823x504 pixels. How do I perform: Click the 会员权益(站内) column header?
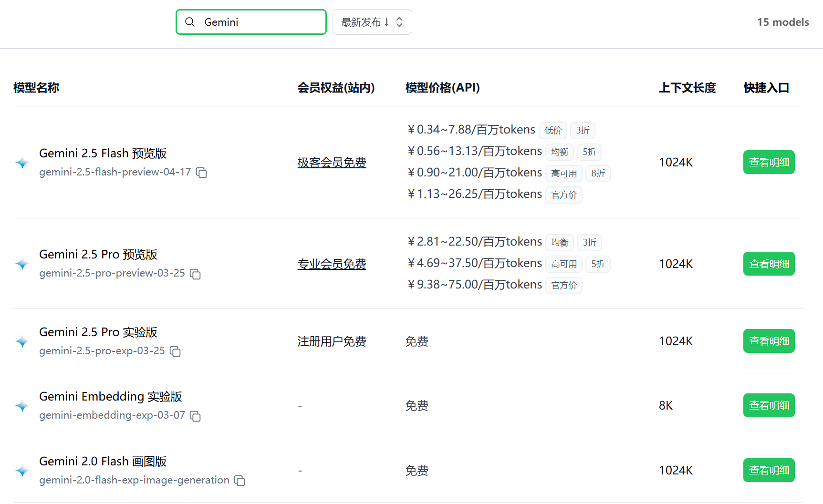(x=336, y=88)
